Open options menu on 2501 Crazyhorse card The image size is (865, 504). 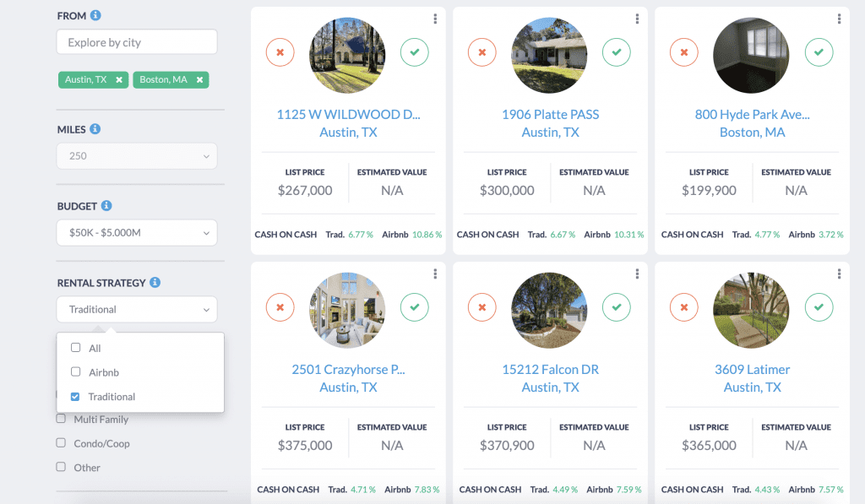pos(435,274)
